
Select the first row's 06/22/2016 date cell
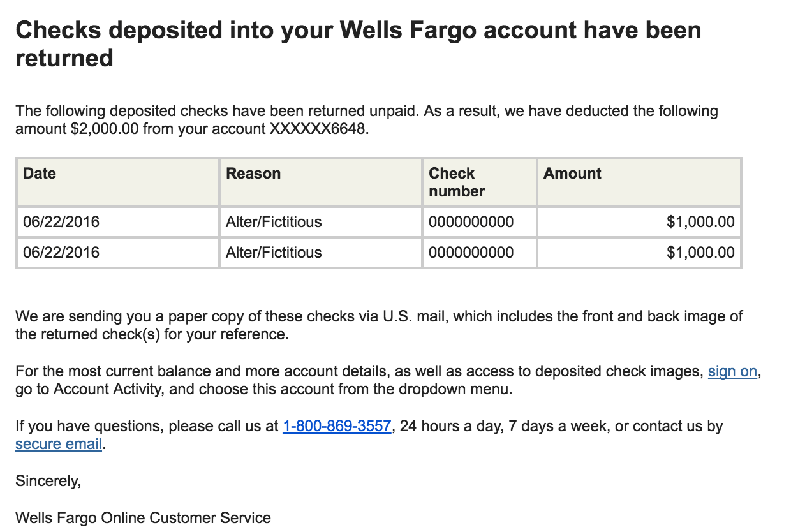[x=61, y=222]
